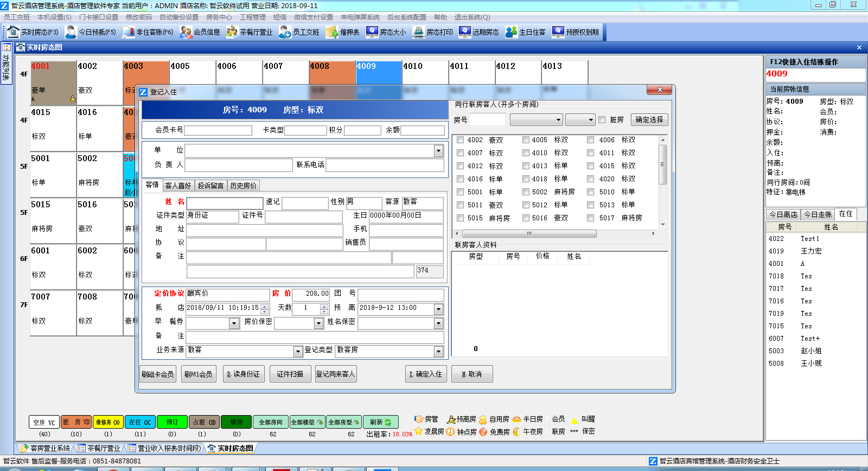868x471 pixels.
Task: Click the 读身份证 button
Action: pyautogui.click(x=244, y=374)
